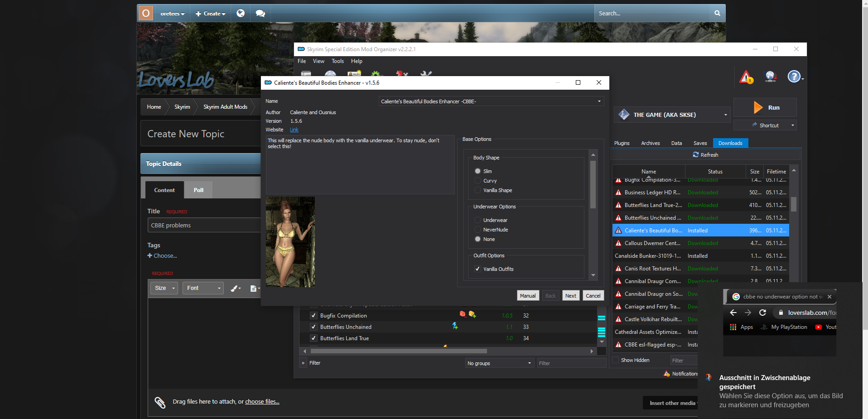Screen dimensions: 868x419
Task: Uncheck the Butterflies Unchained mod checkbox
Action: coord(313,327)
